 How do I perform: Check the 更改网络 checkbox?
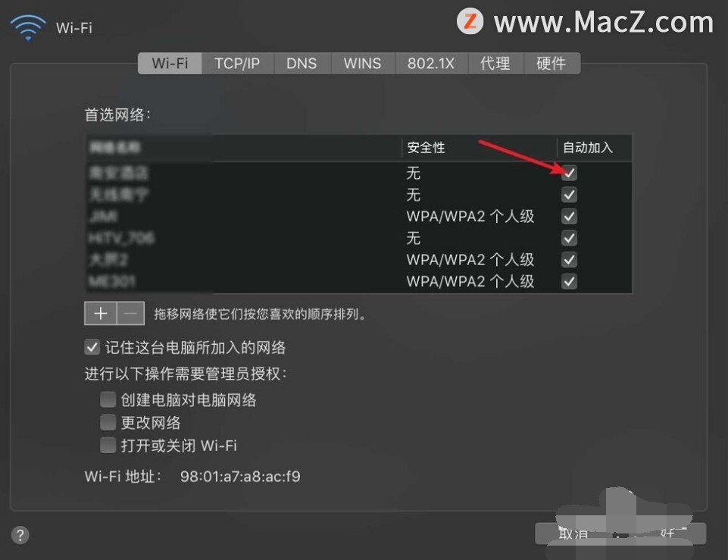pyautogui.click(x=108, y=422)
